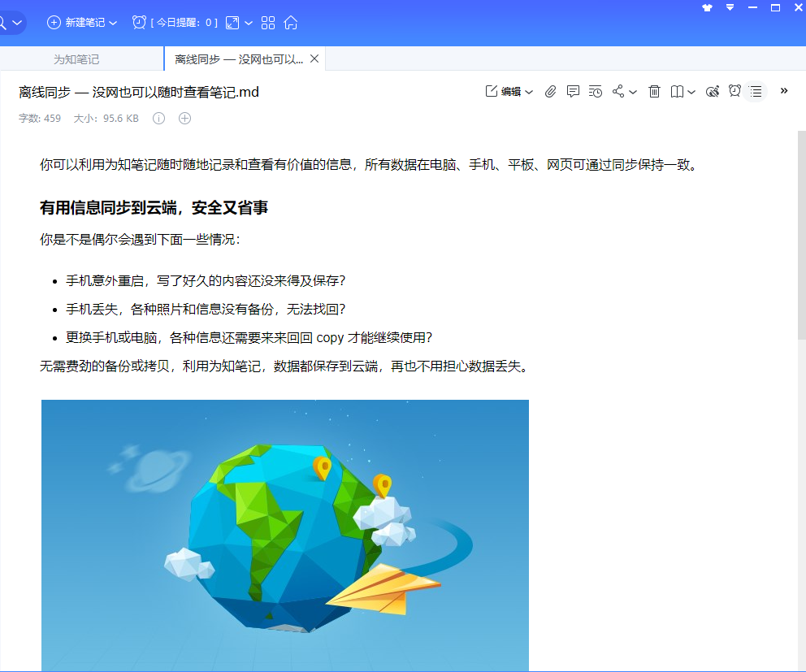Image resolution: width=806 pixels, height=672 pixels.
Task: View note version history icon
Action: click(x=596, y=92)
